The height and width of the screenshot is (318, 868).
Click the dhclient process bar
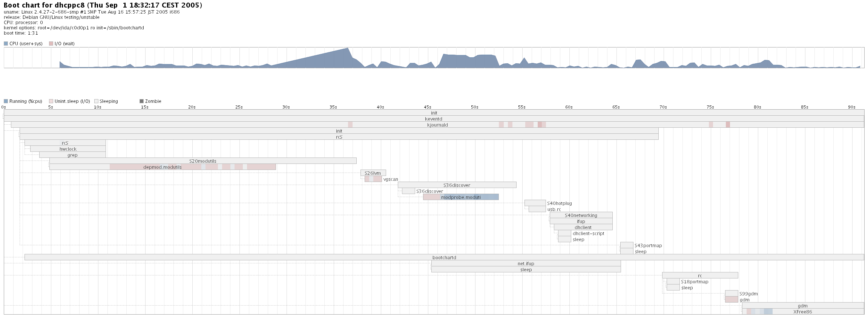click(x=583, y=227)
